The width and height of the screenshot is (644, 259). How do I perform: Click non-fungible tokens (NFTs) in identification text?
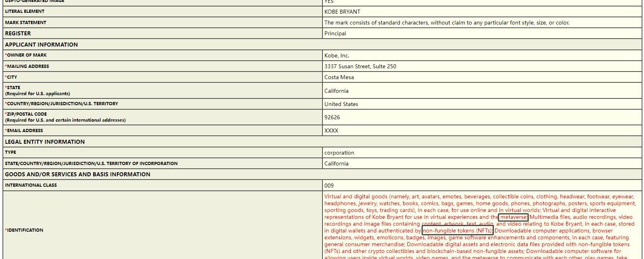tap(458, 231)
